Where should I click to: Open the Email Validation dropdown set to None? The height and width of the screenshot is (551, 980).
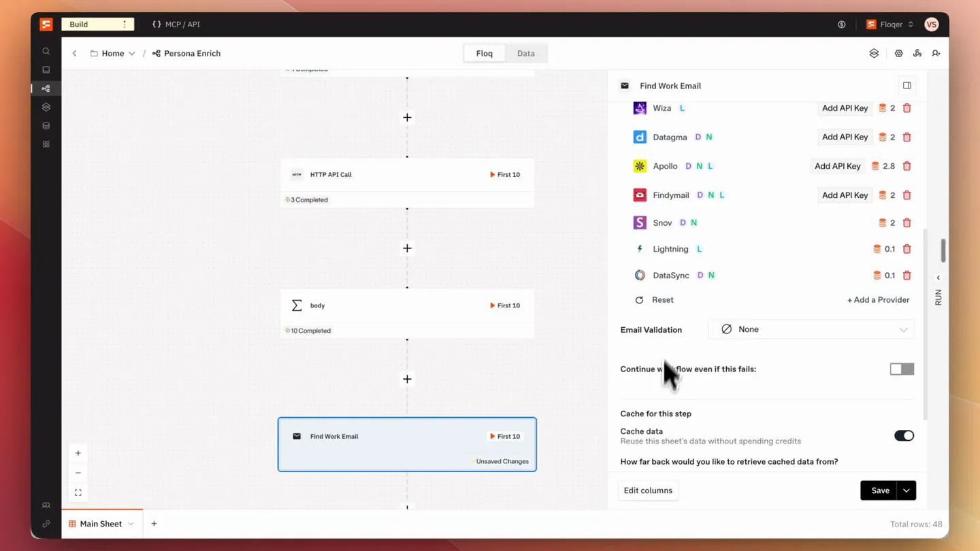811,329
